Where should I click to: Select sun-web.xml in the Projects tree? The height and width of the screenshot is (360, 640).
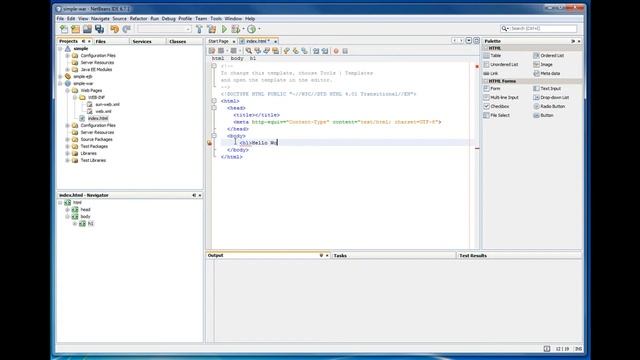pos(107,104)
